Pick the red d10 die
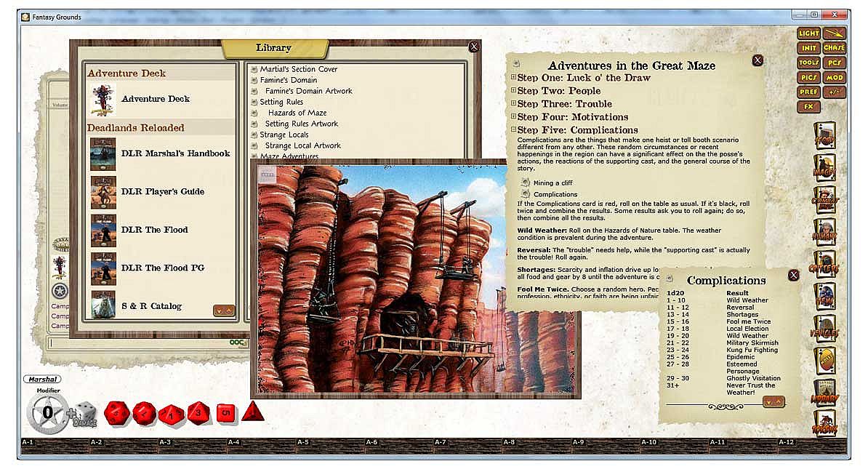Screen dimensions: 868x469 click(171, 414)
